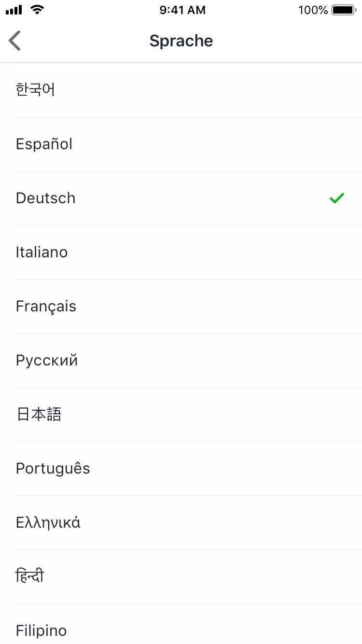Tap the cellular signal bars icon
The width and height of the screenshot is (362, 644).
click(x=14, y=10)
